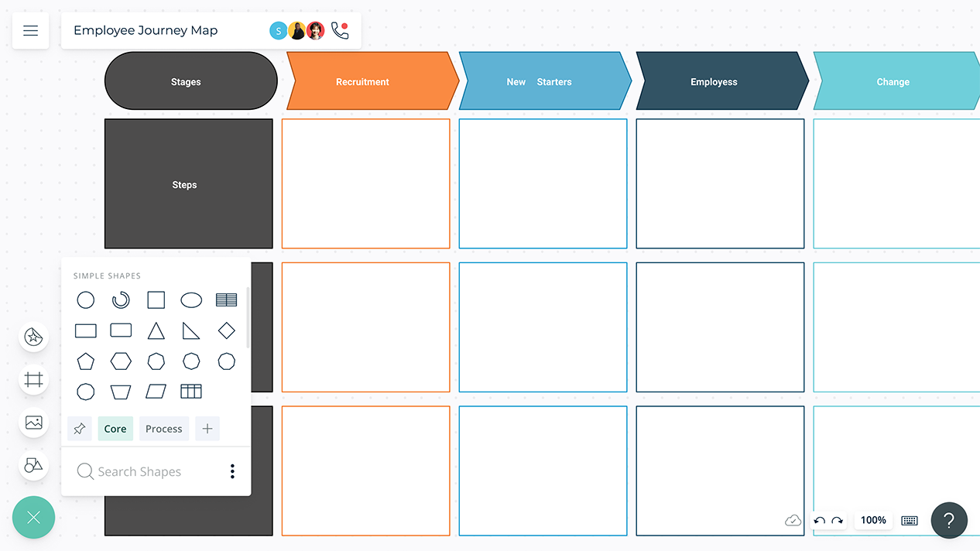The image size is (980, 551).
Task: Select the ellipse shape
Action: point(191,300)
